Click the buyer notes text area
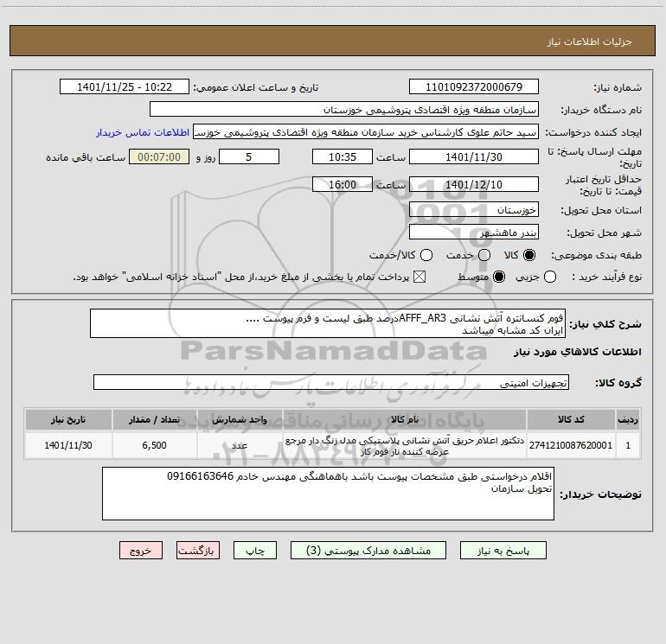The width and height of the screenshot is (666, 644). point(328,494)
